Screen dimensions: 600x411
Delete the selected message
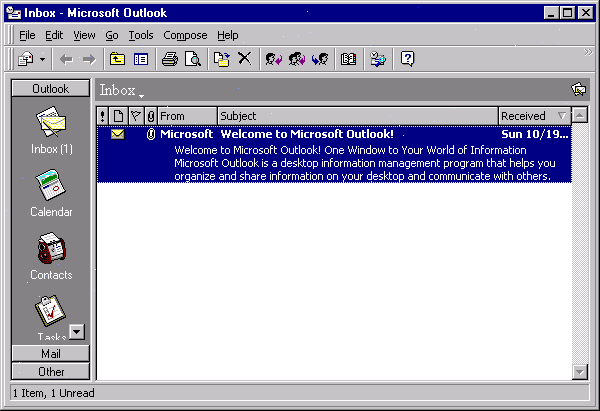(245, 59)
